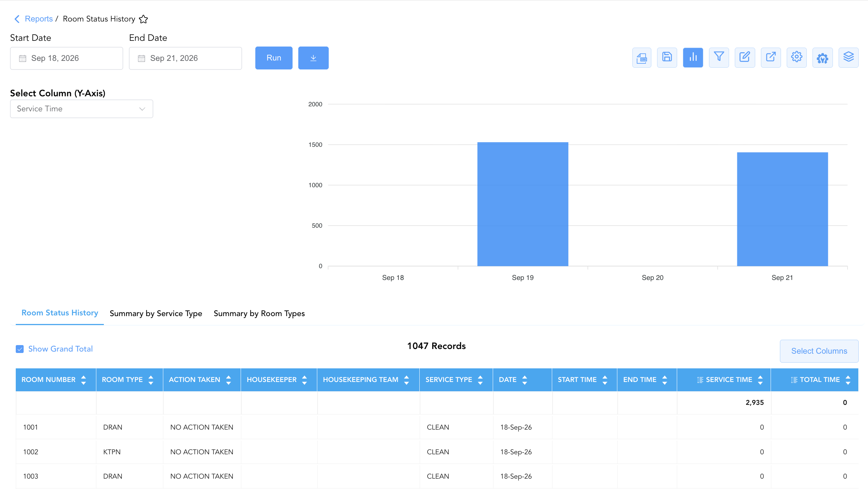Sort by End Time column arrows
The height and width of the screenshot is (489, 868).
click(x=665, y=380)
